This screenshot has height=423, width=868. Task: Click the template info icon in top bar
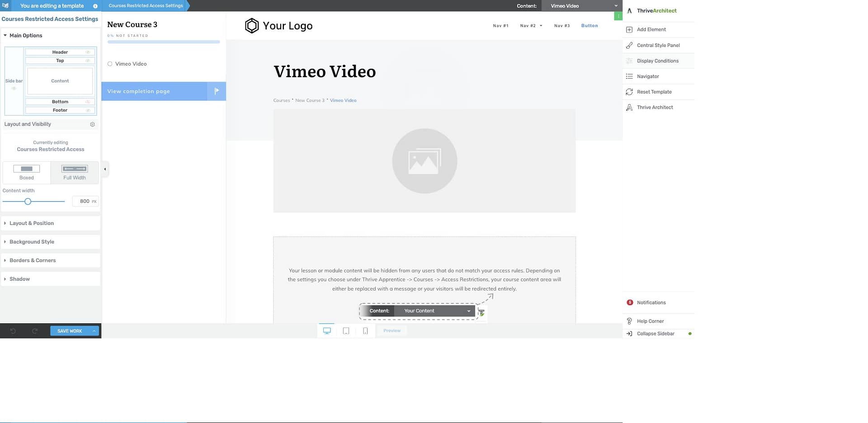click(x=95, y=6)
